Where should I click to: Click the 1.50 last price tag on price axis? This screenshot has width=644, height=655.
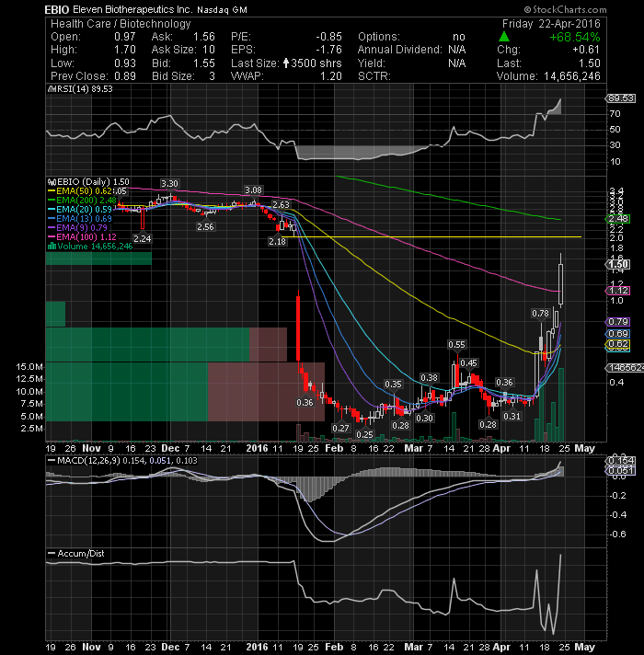618,264
